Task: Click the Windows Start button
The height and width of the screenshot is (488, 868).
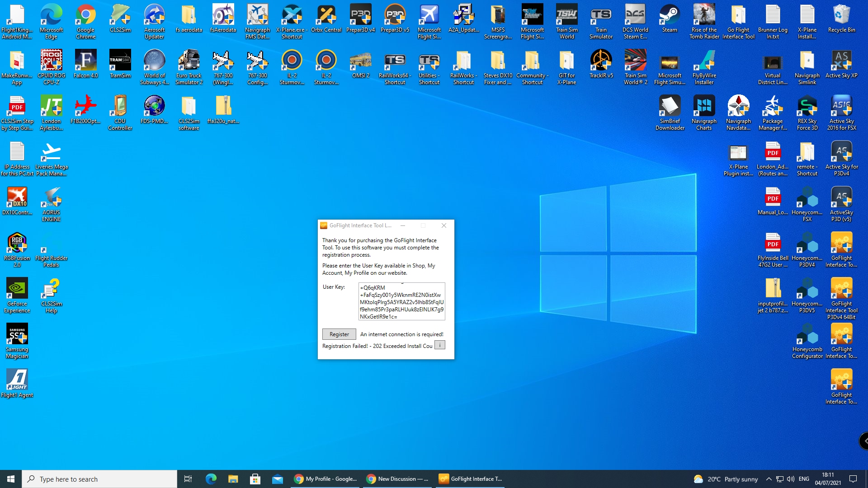Action: (11, 479)
